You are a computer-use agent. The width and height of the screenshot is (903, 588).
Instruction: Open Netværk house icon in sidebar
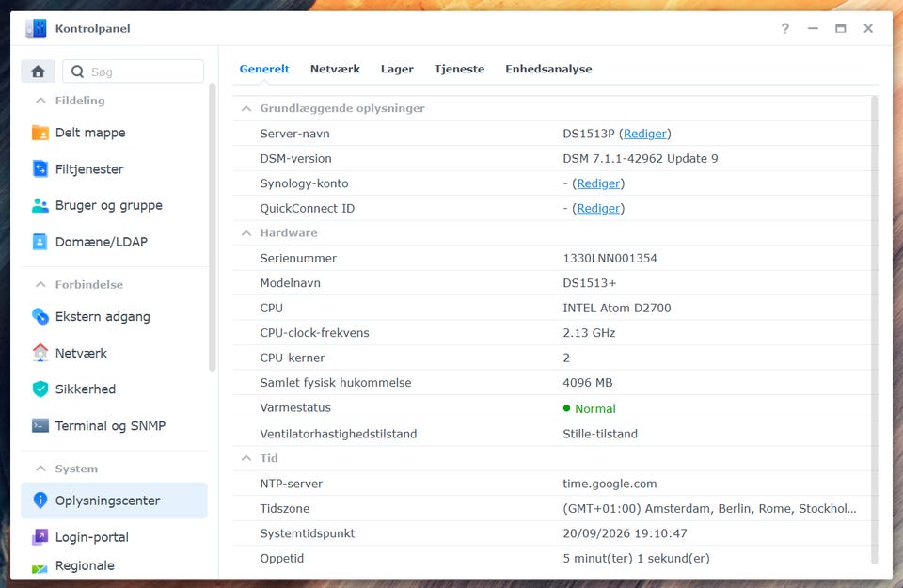[40, 353]
